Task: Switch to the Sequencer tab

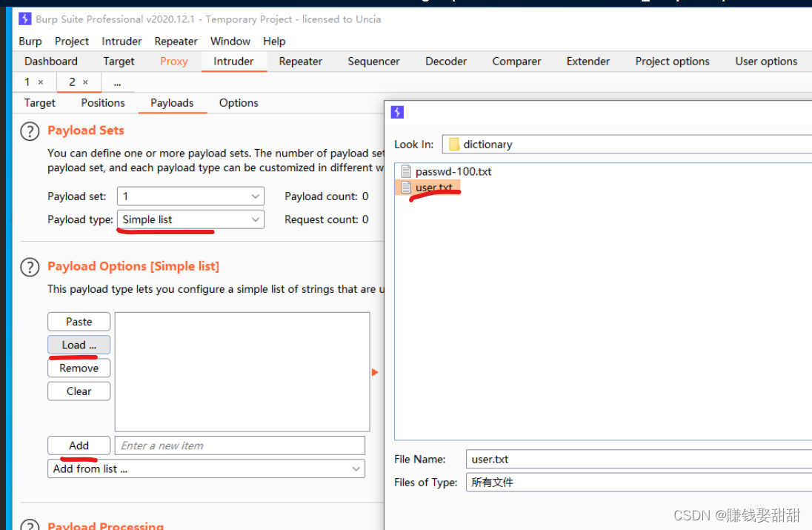Action: [x=373, y=61]
